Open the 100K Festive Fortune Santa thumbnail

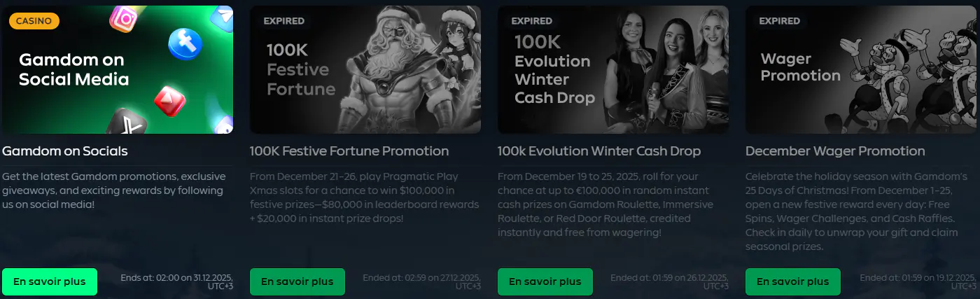tap(365, 69)
